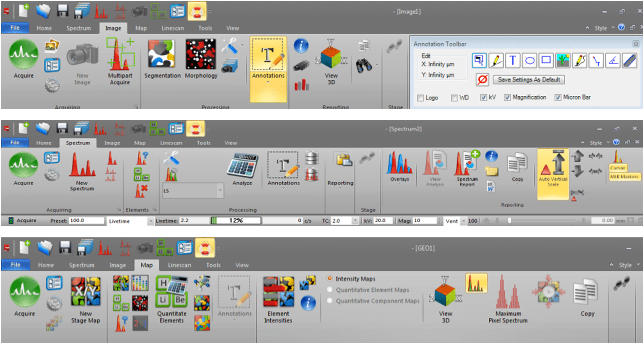
Task: Open Overlays in Spectrum ribbon
Action: click(x=399, y=167)
